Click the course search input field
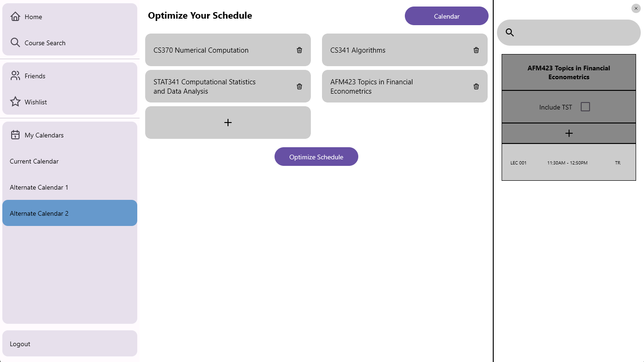 [x=569, y=33]
